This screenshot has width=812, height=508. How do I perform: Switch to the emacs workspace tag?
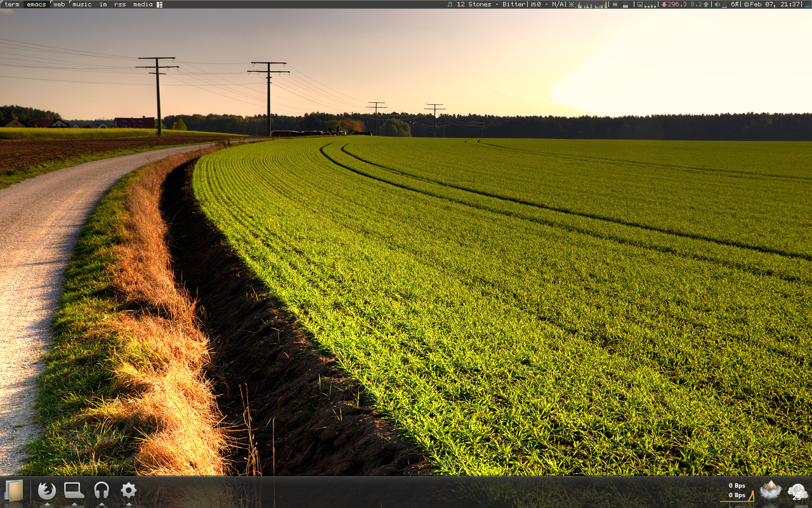[x=36, y=4]
